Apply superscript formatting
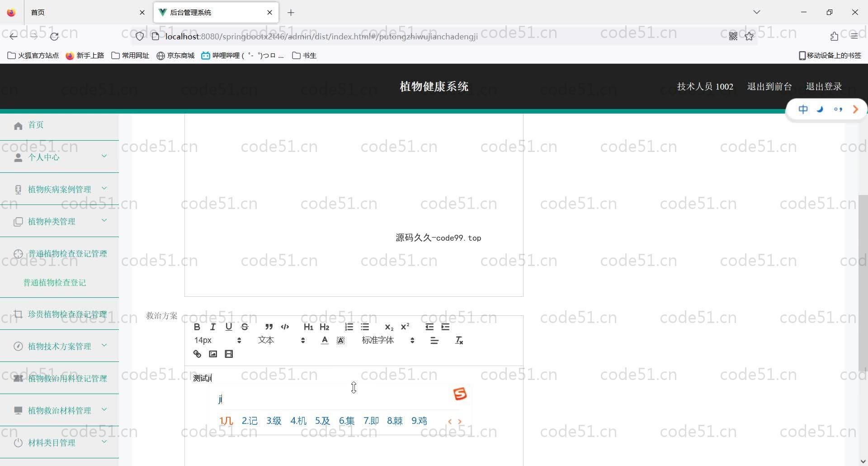The height and width of the screenshot is (466, 868). click(x=405, y=327)
